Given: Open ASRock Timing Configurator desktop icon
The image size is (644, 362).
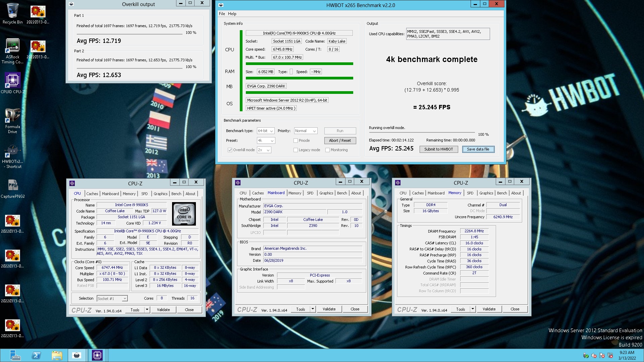Looking at the screenshot, I should tap(13, 51).
